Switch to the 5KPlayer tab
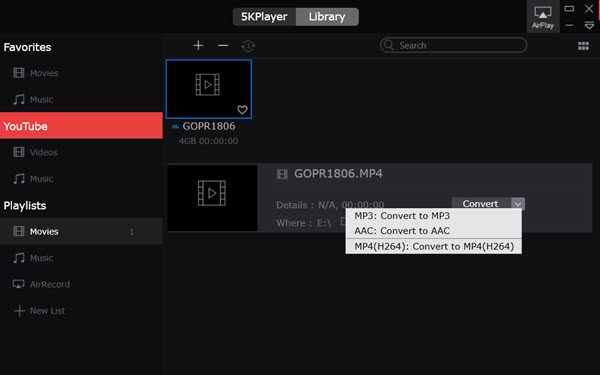 pos(264,17)
